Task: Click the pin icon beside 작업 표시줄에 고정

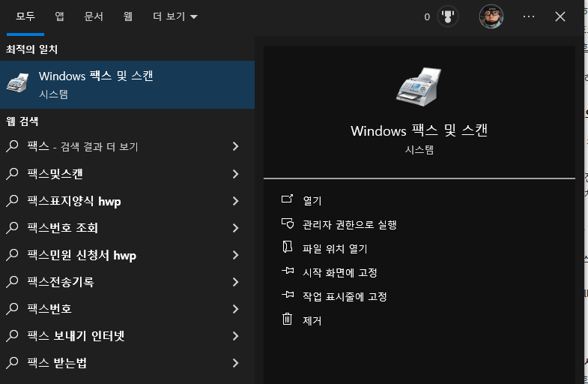Action: click(x=288, y=295)
